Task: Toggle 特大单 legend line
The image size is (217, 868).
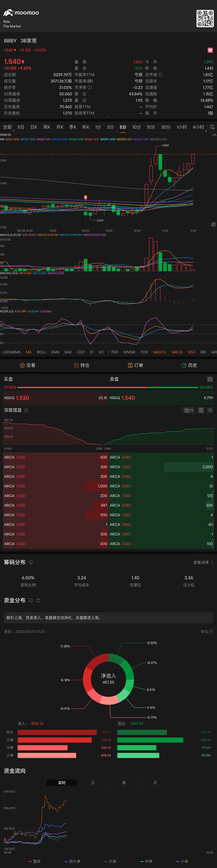Action: (72, 861)
